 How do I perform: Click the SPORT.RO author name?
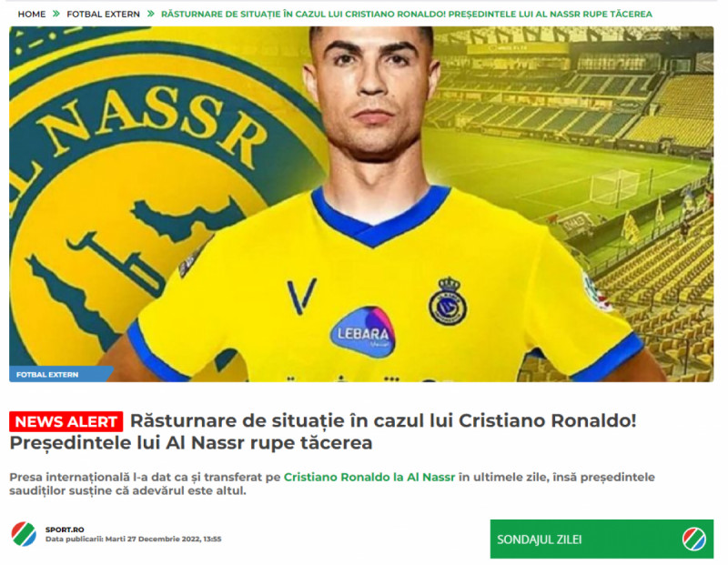65,530
